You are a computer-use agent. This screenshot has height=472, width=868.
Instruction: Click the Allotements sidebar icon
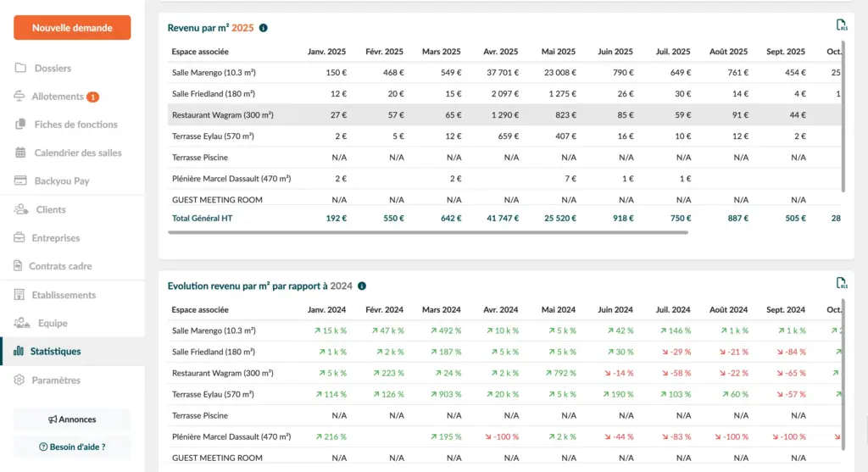(x=20, y=97)
